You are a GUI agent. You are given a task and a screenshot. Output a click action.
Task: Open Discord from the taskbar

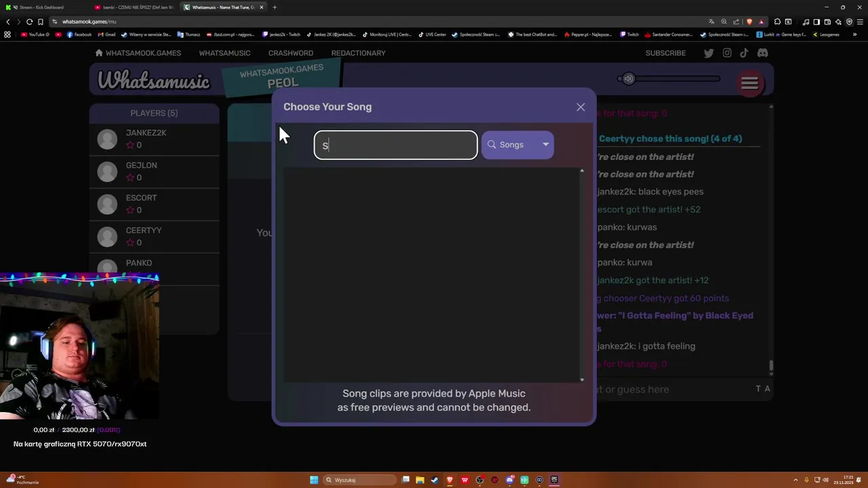pos(509,480)
